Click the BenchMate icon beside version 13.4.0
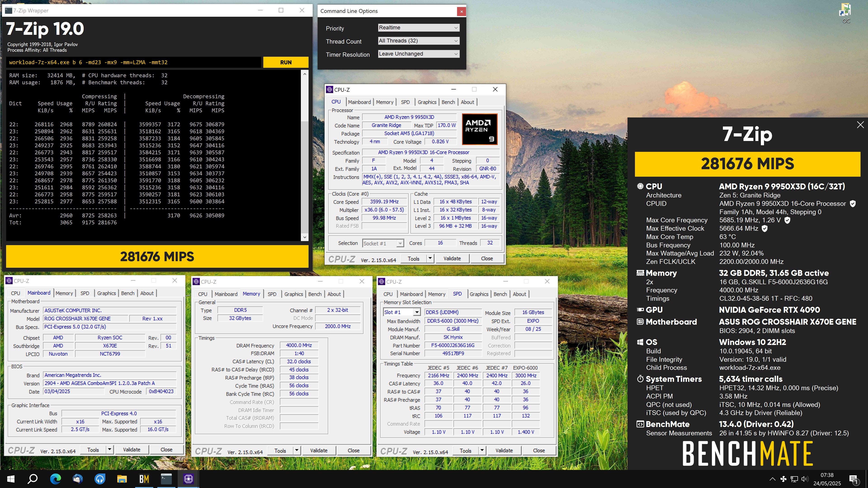This screenshot has height=488, width=868. pos(640,424)
